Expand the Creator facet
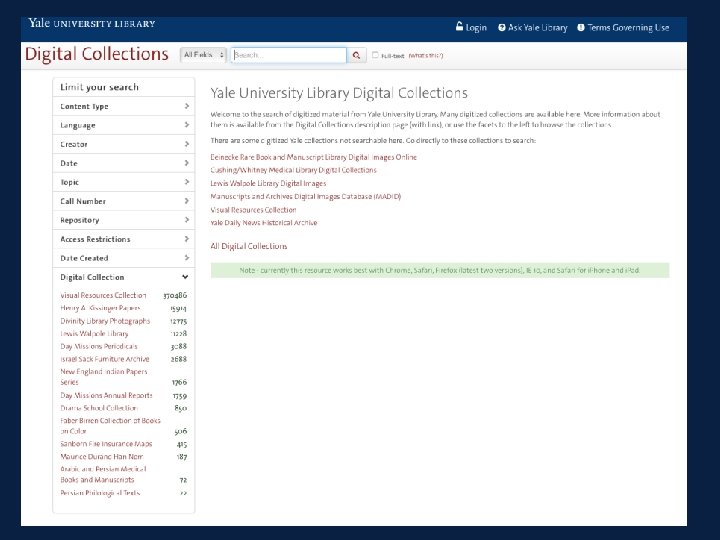This screenshot has width=720, height=540. [x=124, y=144]
